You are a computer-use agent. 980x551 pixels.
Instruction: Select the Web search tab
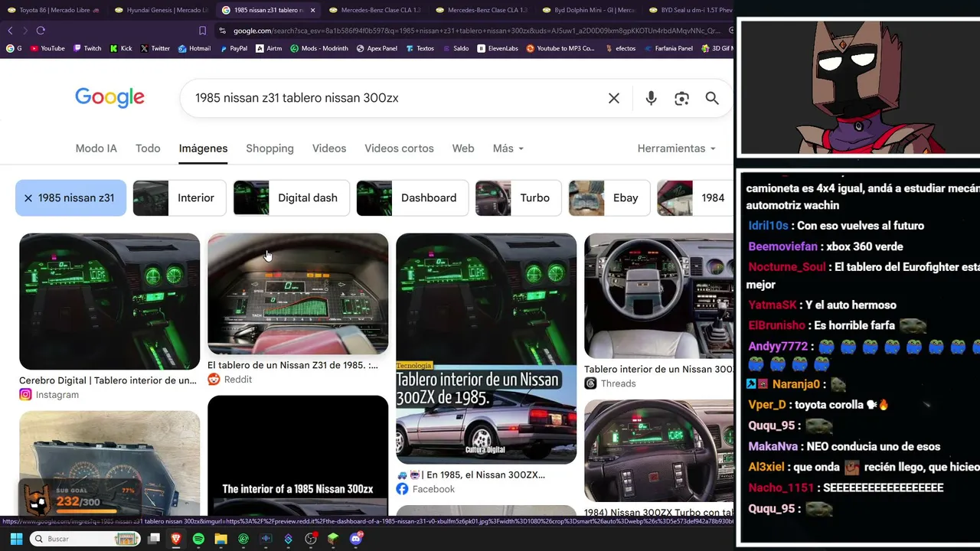pyautogui.click(x=463, y=148)
